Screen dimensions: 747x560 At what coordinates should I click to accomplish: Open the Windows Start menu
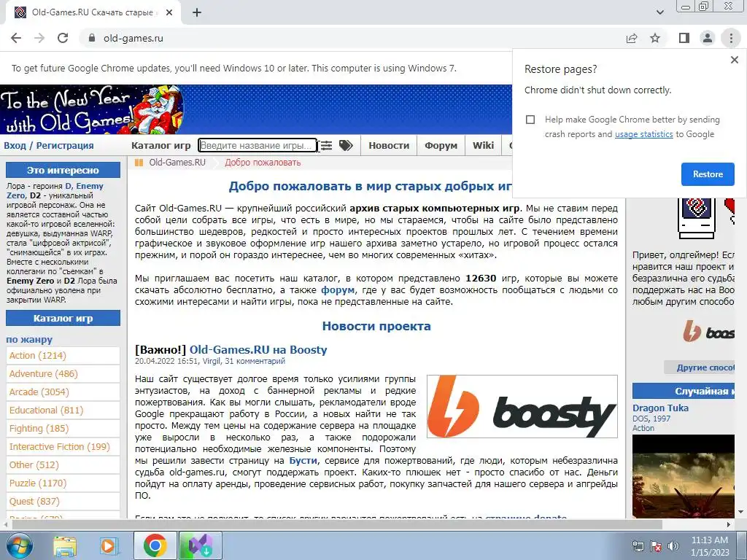pos(19,545)
